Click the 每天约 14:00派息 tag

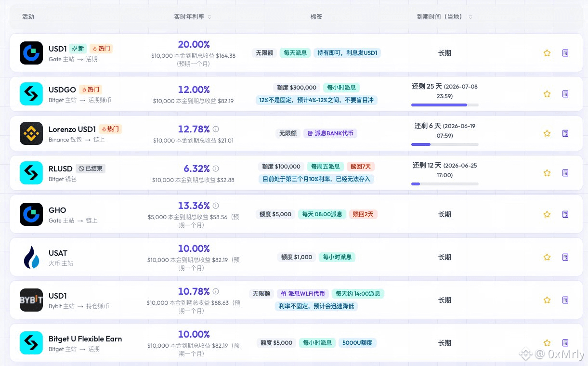(x=358, y=294)
